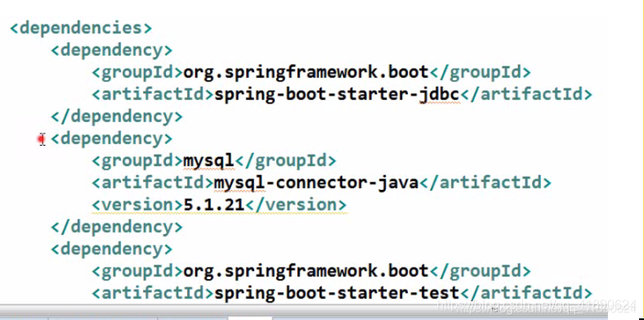Click the opening <artifactId> tag before spring-boot-starter-jdbc
The height and width of the screenshot is (320, 644).
[x=153, y=95]
